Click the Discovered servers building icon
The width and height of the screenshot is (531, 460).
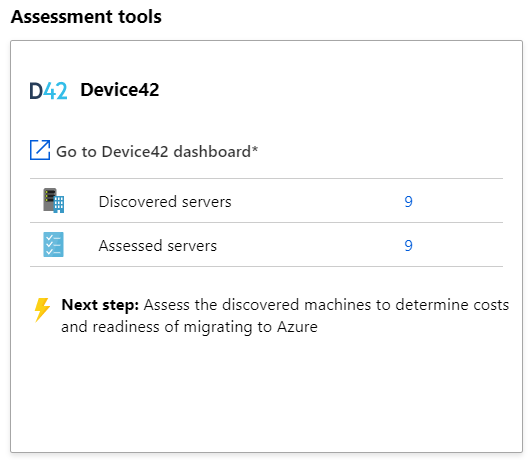54,201
